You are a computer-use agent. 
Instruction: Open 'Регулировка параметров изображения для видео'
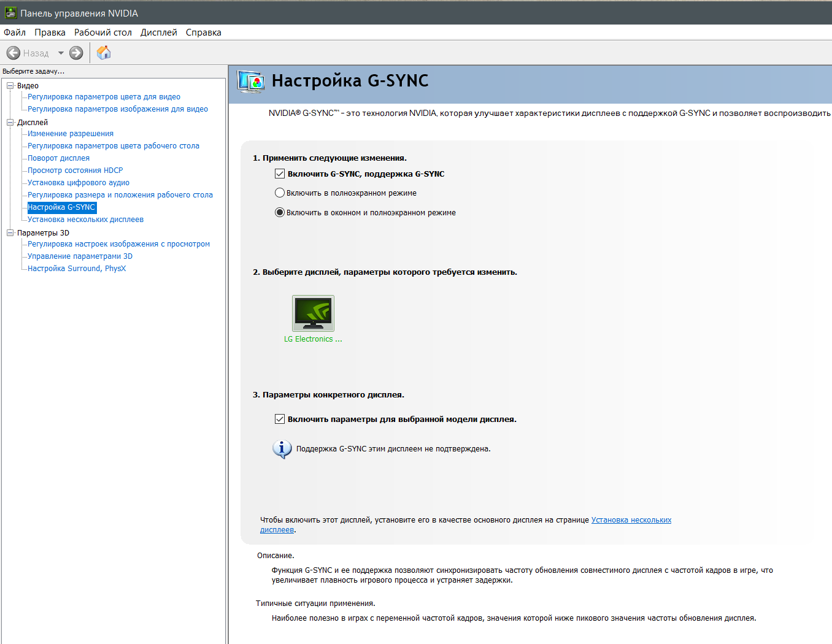(118, 109)
